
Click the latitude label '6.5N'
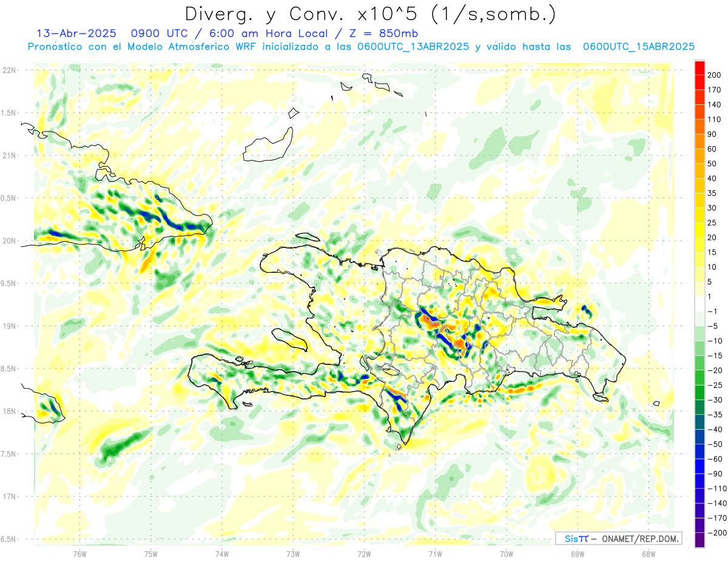(x=9, y=539)
